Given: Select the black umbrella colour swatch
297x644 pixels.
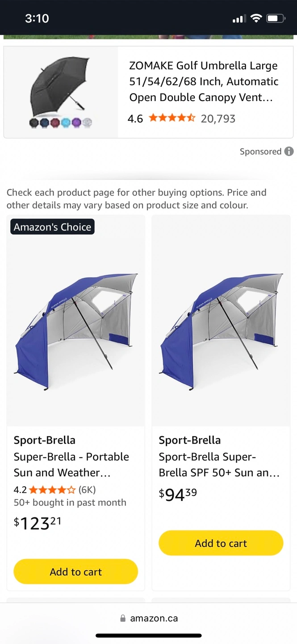Looking at the screenshot, I should [34, 122].
